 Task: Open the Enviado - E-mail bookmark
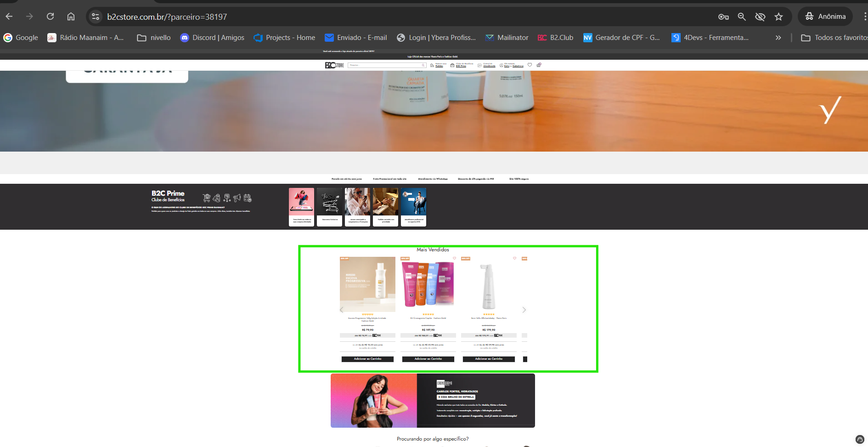tap(356, 38)
